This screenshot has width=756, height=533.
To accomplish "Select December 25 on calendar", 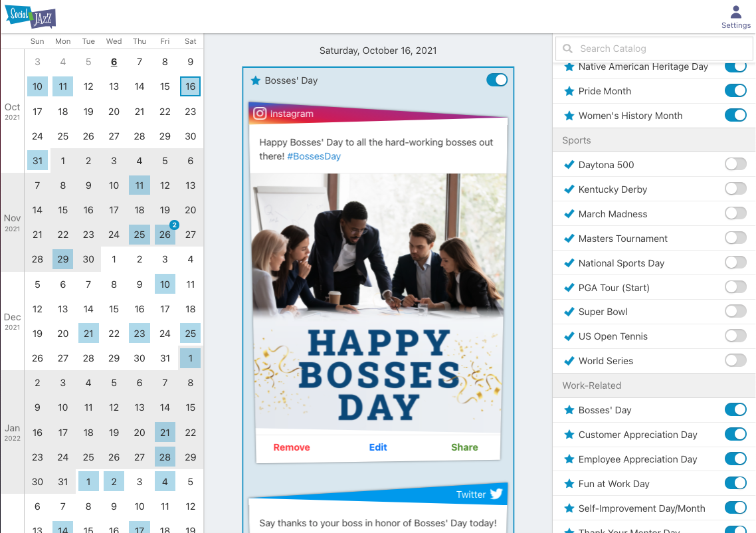I will click(x=191, y=334).
